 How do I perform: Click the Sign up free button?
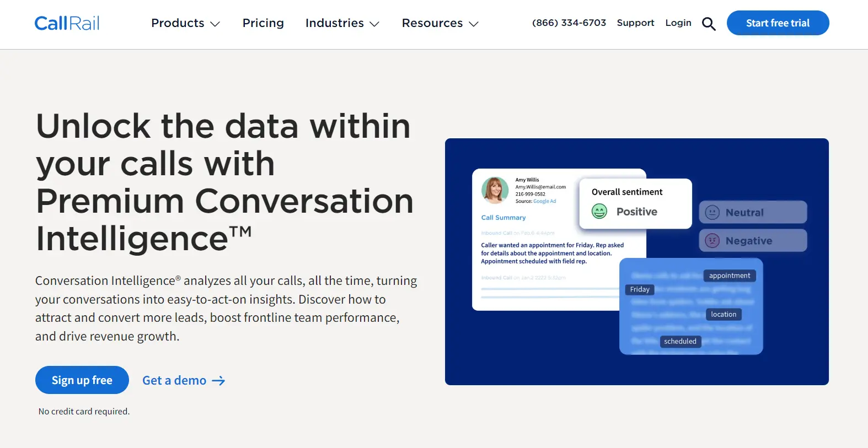pyautogui.click(x=82, y=380)
